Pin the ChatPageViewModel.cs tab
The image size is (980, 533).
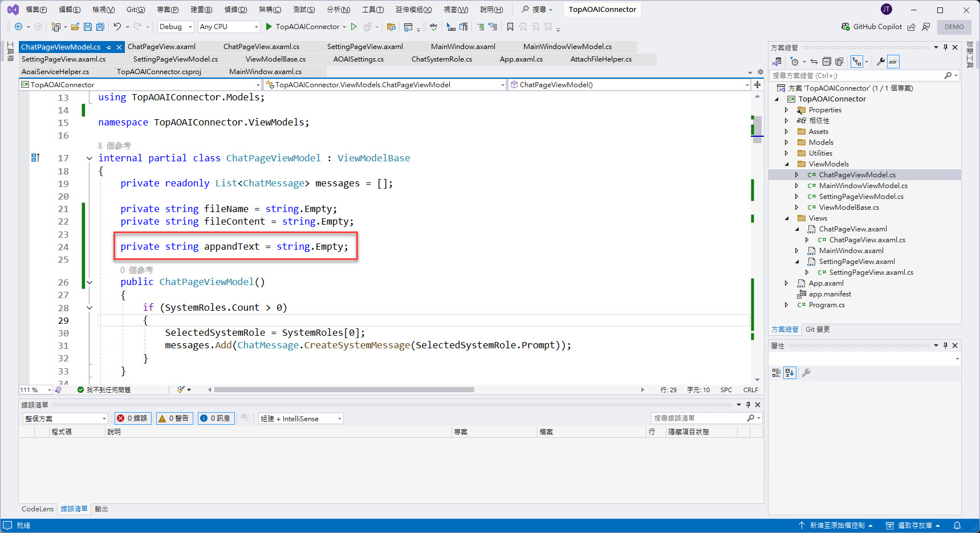[108, 47]
